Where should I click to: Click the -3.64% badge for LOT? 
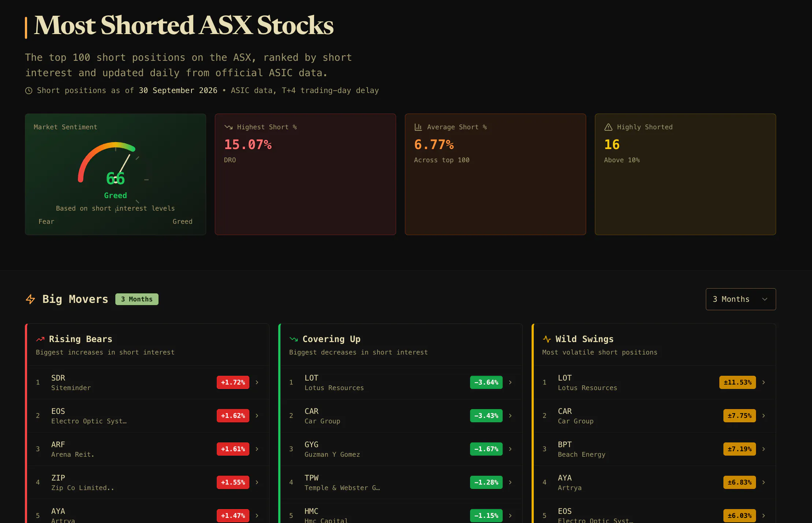point(486,382)
